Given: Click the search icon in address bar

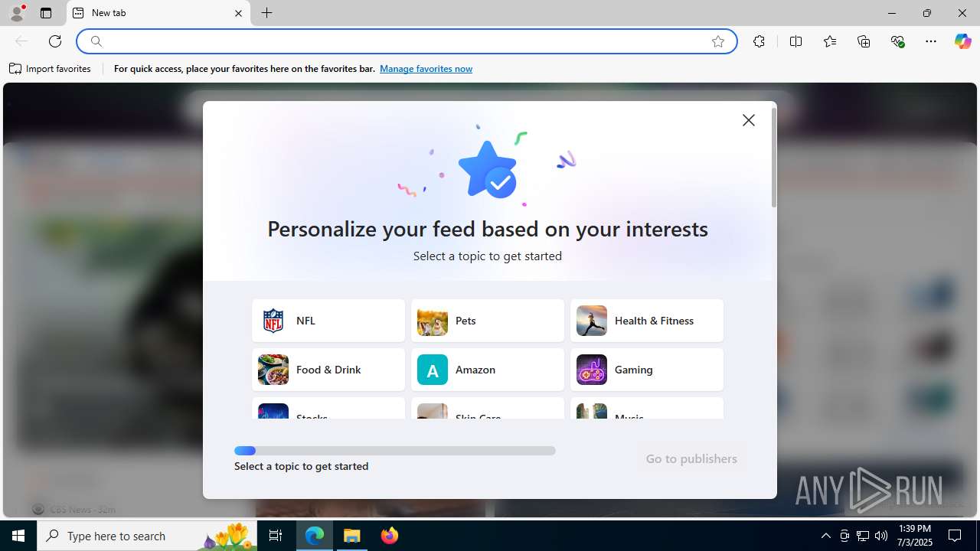Looking at the screenshot, I should 96,41.
